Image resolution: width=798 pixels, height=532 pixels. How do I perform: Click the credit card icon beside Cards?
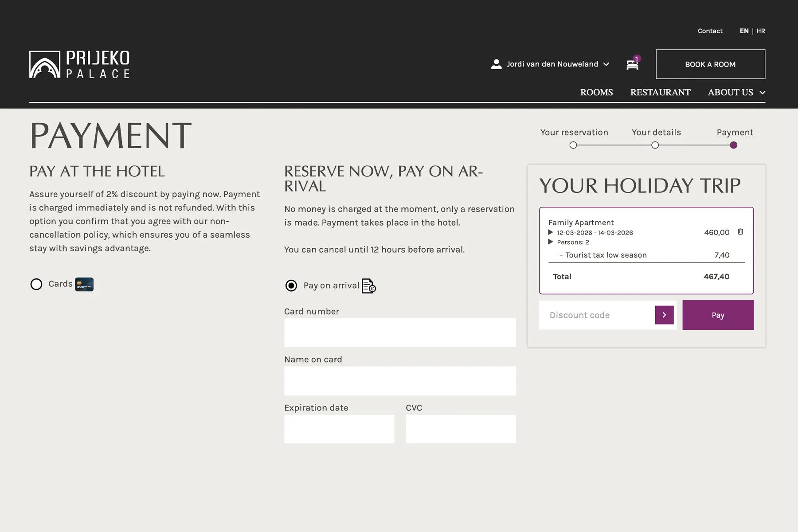[84, 284]
